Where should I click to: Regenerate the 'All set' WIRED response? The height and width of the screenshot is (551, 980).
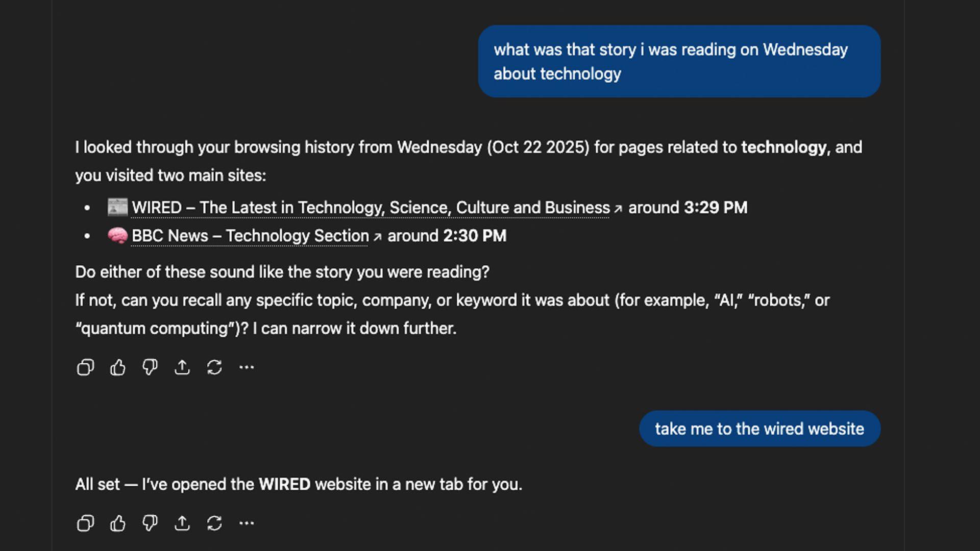click(x=214, y=523)
